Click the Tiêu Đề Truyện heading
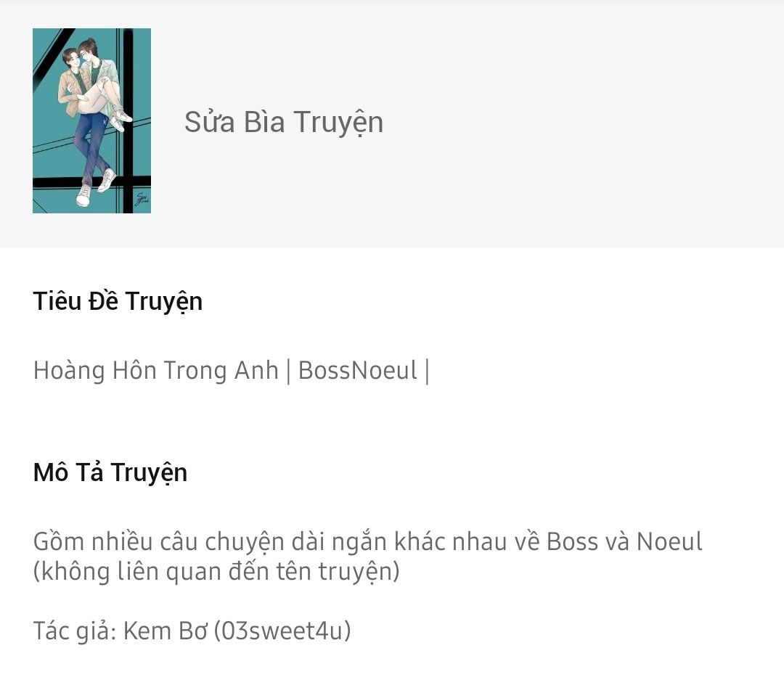 pyautogui.click(x=118, y=302)
